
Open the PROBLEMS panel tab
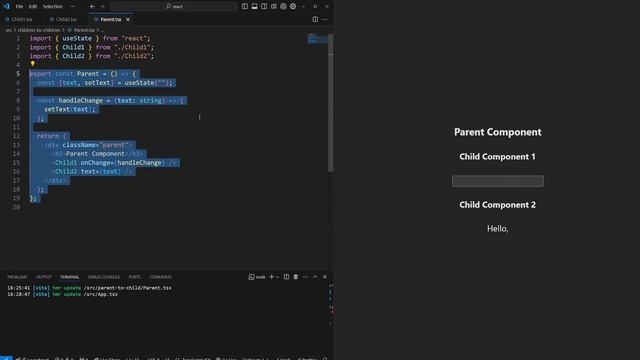click(x=17, y=277)
